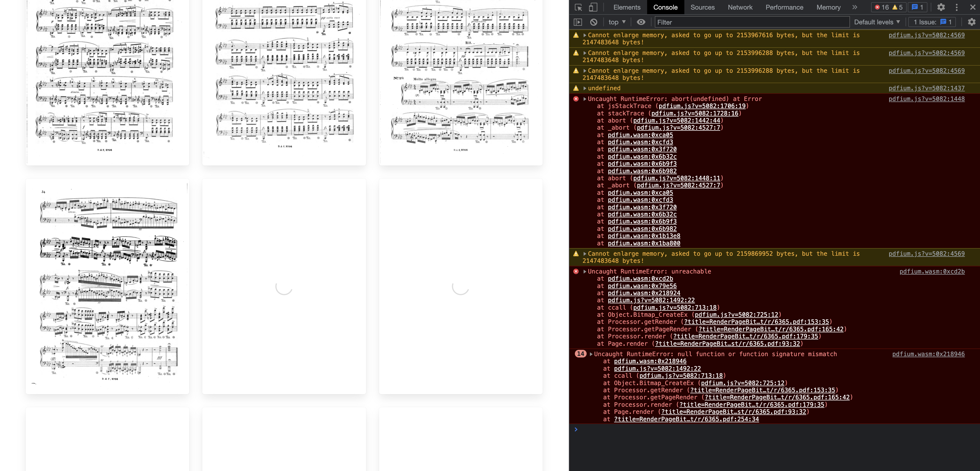
Task: Open the JavaScript context dropdown labeled top
Action: pyautogui.click(x=616, y=22)
